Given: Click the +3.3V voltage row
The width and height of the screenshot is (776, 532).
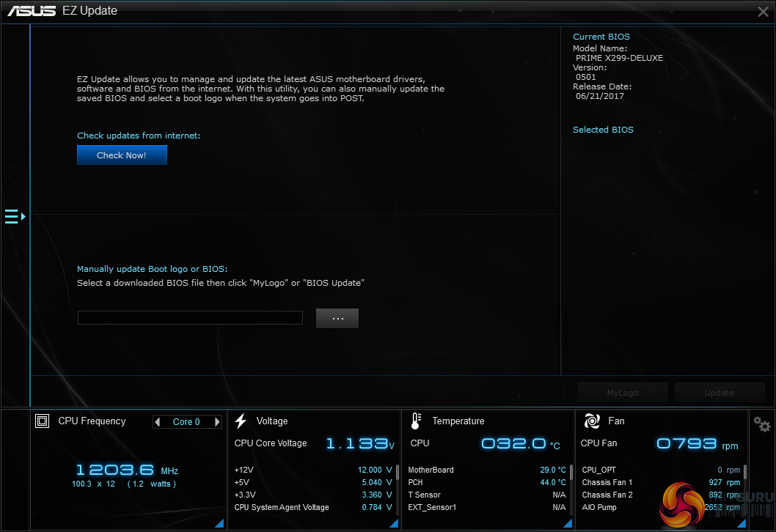Looking at the screenshot, I should tap(313, 495).
